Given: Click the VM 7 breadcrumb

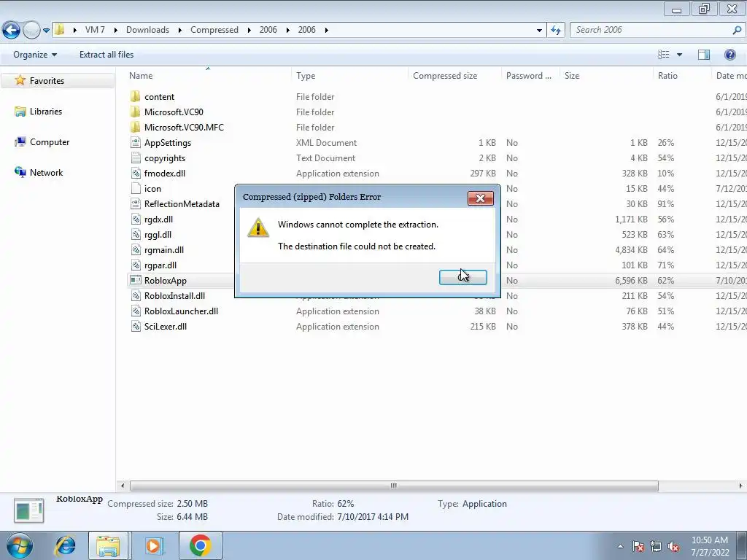Looking at the screenshot, I should [95, 30].
